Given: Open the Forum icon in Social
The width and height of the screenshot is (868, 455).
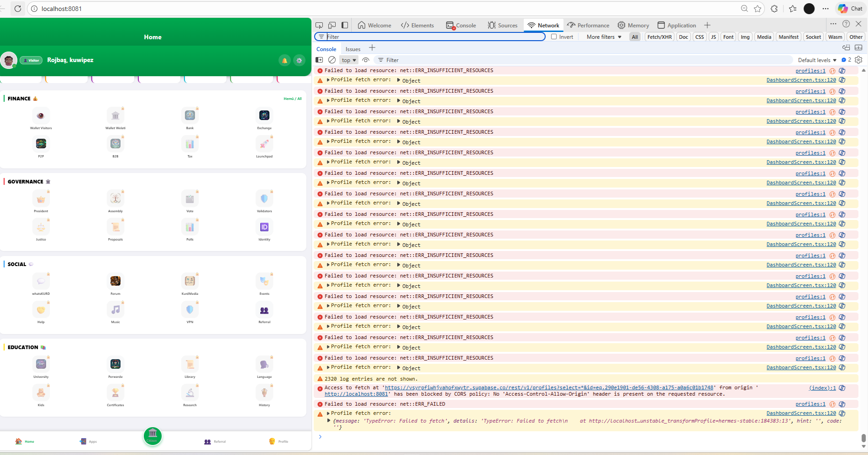Looking at the screenshot, I should point(116,281).
